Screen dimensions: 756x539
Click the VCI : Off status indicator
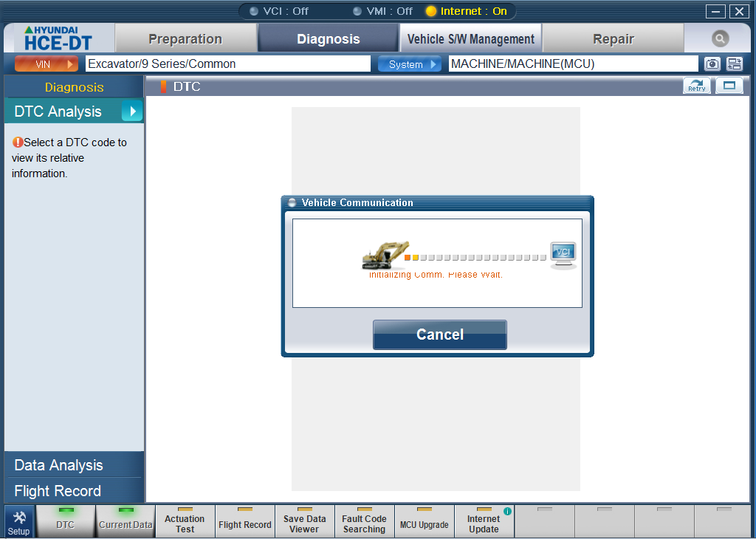tap(278, 11)
